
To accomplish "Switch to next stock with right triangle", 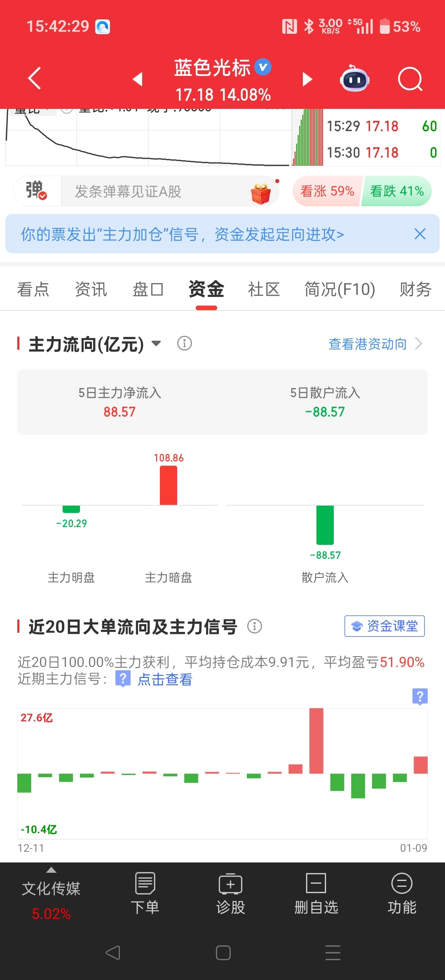I will (x=307, y=79).
